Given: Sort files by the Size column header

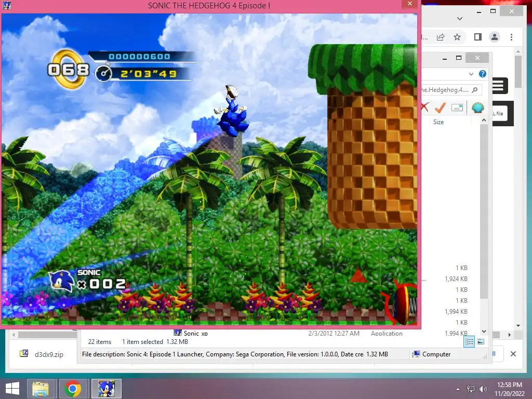Looking at the screenshot, I should (x=438, y=122).
